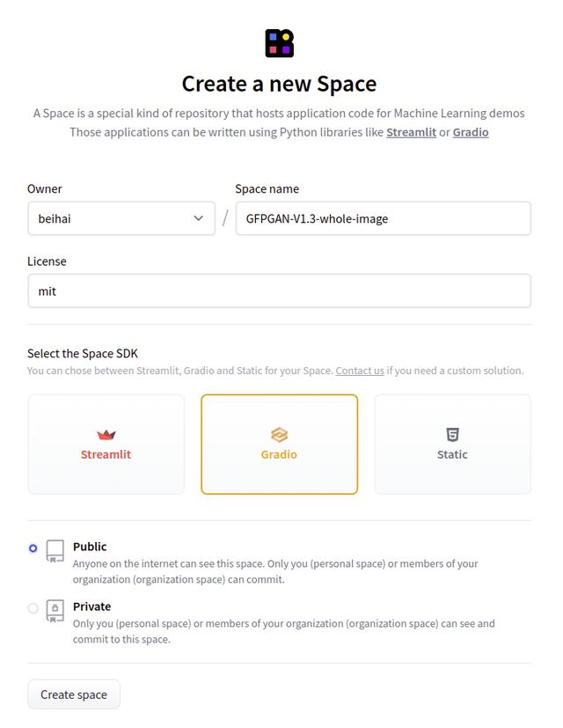Open the Owner dropdown showing beihai
The height and width of the screenshot is (728, 563).
pos(114,218)
